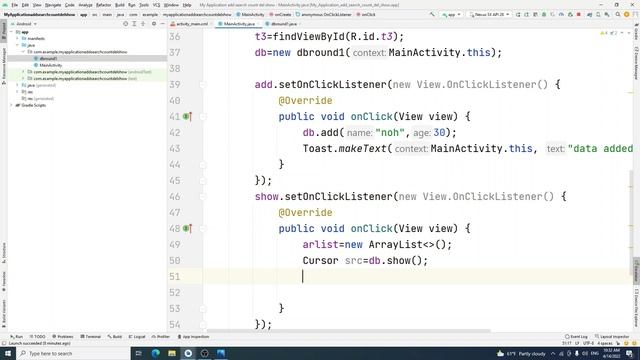
Task: Open the Refactor menu
Action: pyautogui.click(x=103, y=5)
